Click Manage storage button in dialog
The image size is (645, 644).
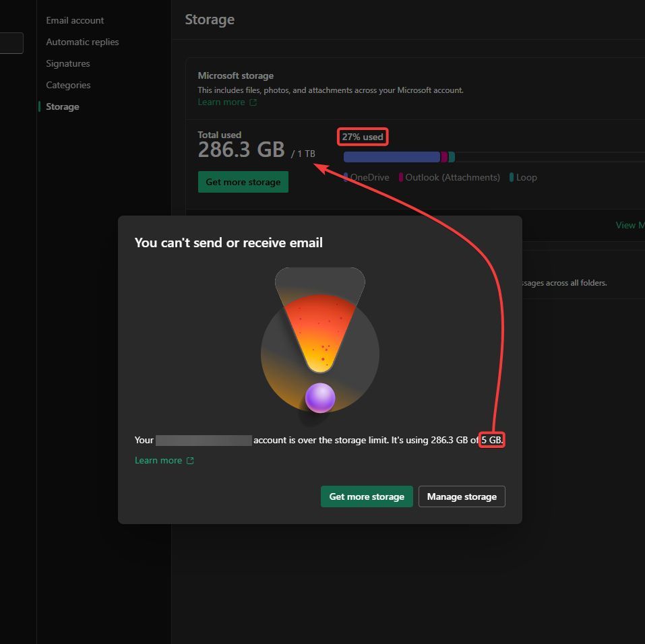[462, 496]
